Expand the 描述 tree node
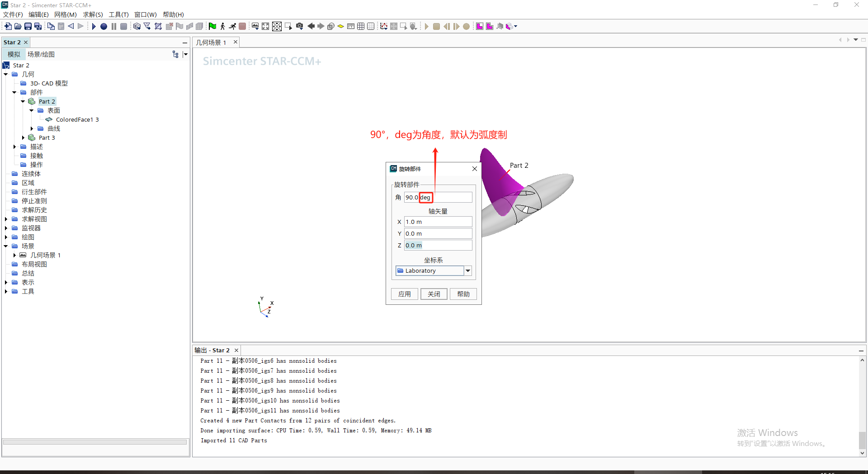The image size is (868, 474). pyautogui.click(x=14, y=147)
